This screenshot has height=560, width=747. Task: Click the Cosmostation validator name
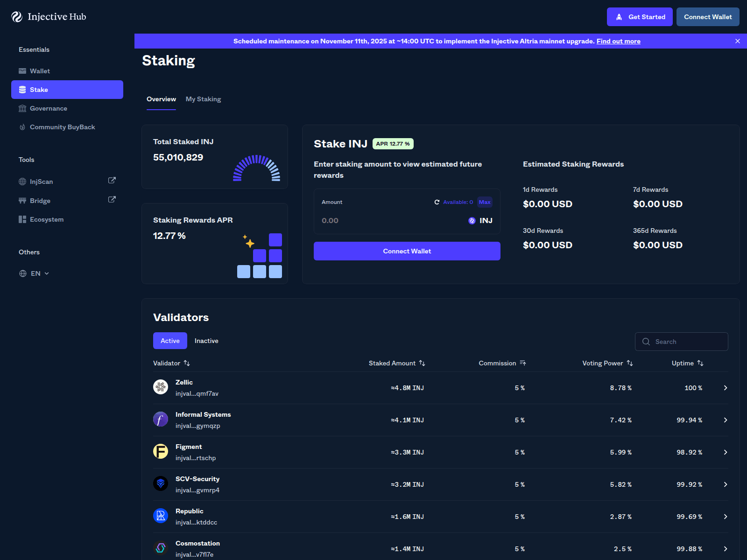pyautogui.click(x=197, y=543)
